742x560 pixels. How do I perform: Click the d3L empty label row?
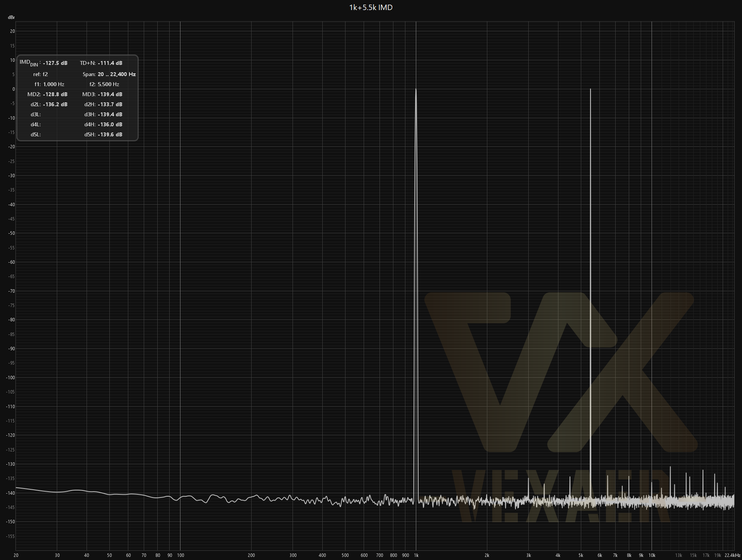(36, 114)
